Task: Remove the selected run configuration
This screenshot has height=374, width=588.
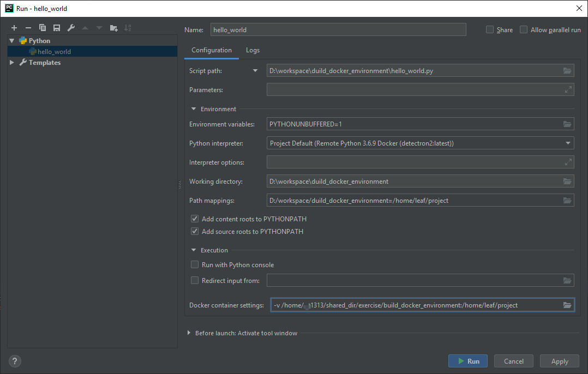Action: (x=28, y=28)
